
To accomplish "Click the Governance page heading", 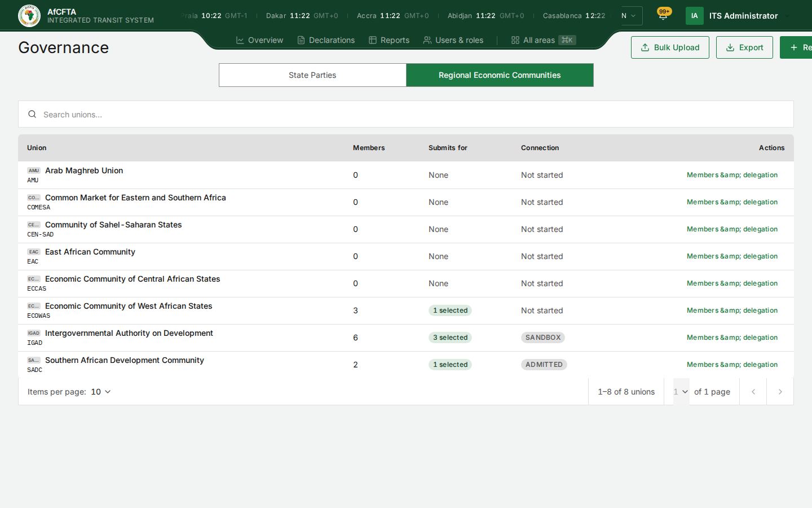I will pos(64,47).
